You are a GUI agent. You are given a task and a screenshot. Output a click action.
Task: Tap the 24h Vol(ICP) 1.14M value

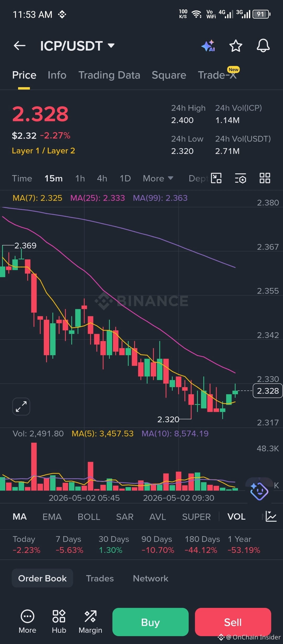click(227, 120)
